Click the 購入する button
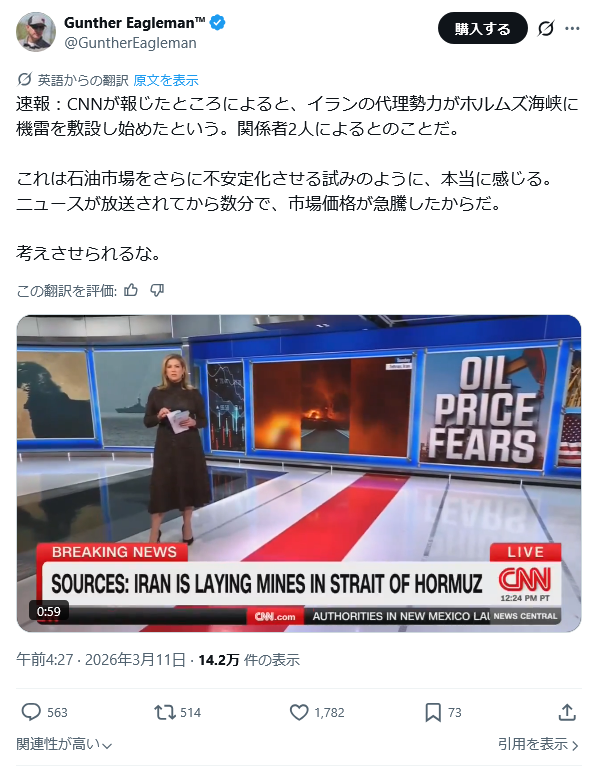This screenshot has height=766, width=598. (x=483, y=28)
